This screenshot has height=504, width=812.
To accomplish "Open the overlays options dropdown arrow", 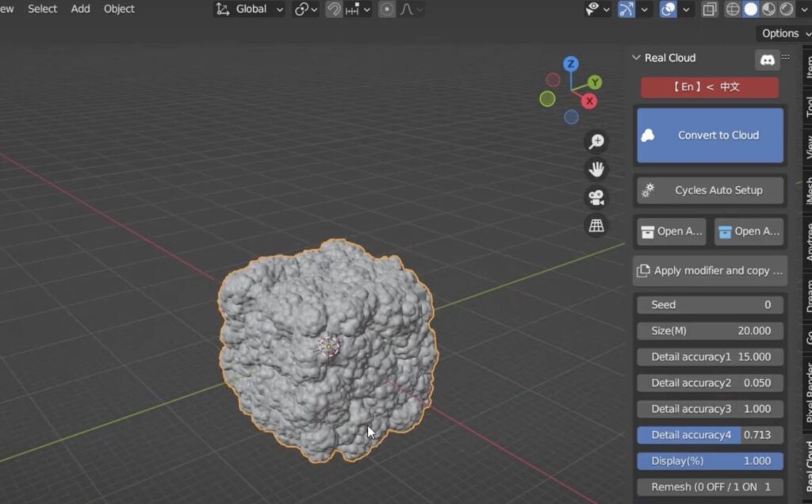I will point(686,10).
